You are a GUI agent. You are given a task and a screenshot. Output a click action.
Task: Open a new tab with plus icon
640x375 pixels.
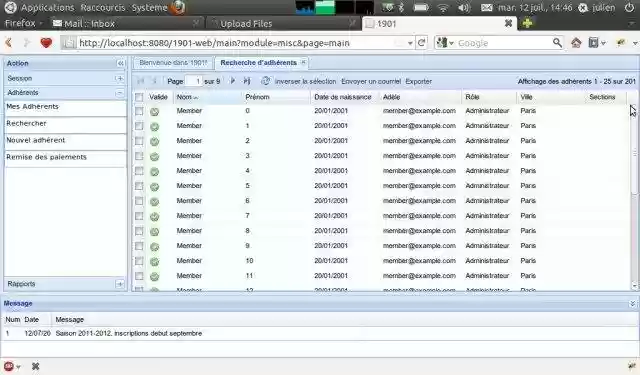[x=527, y=23]
